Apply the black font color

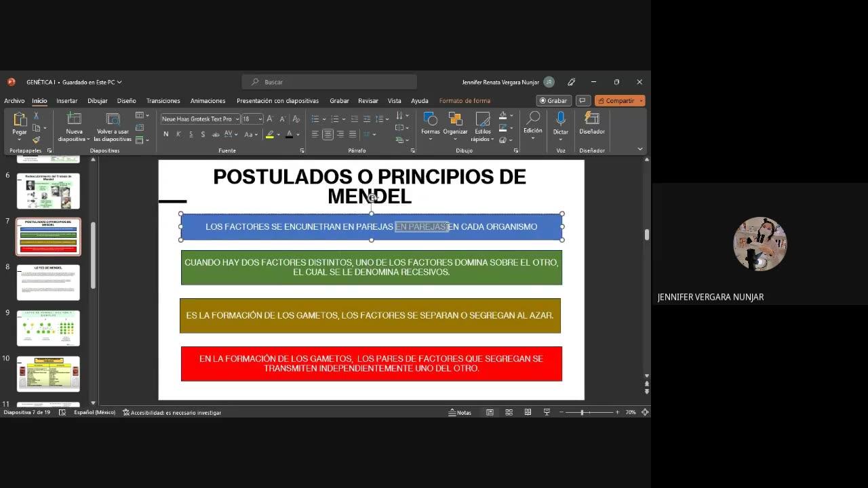[x=289, y=134]
